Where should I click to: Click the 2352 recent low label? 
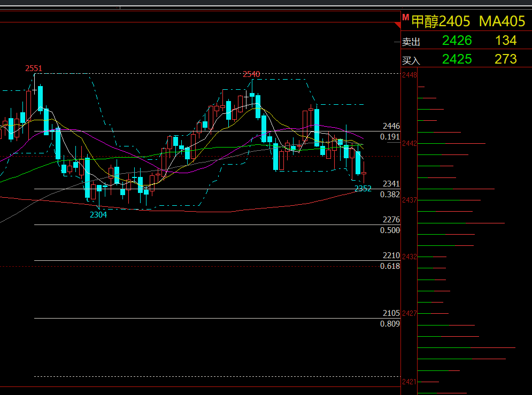point(363,189)
